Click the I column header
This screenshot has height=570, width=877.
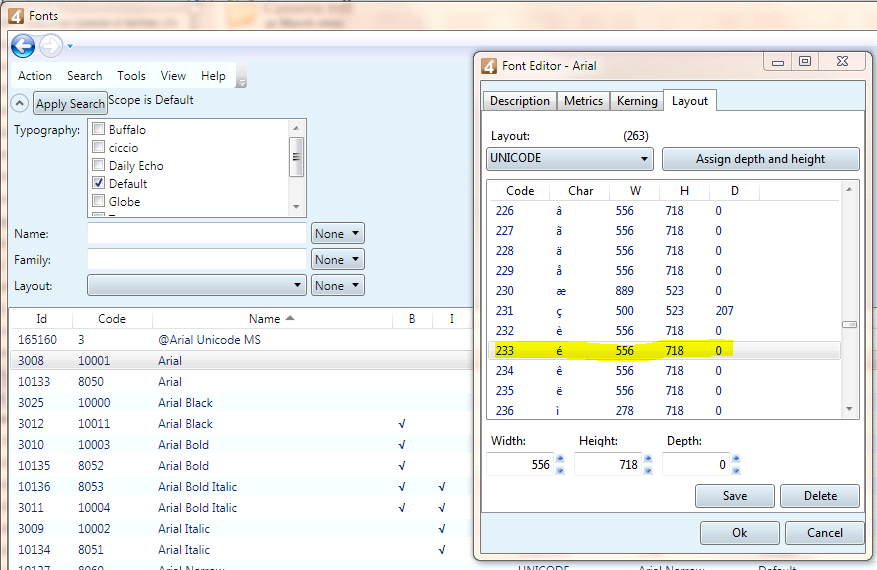[451, 319]
